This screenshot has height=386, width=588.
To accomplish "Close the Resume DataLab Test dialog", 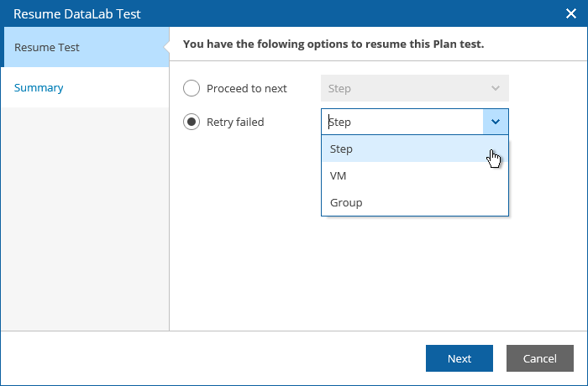I will [570, 13].
